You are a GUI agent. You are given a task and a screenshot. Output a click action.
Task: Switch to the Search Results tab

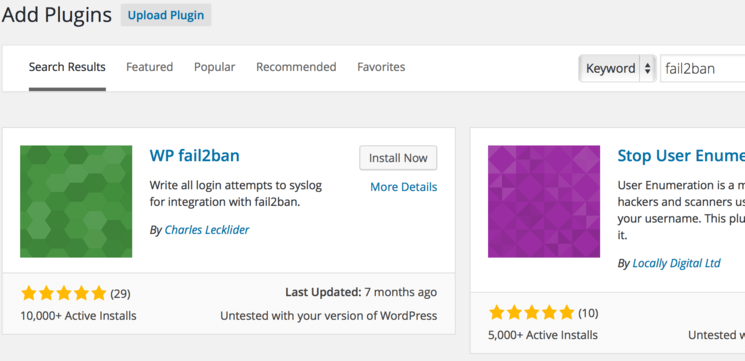pyautogui.click(x=67, y=67)
